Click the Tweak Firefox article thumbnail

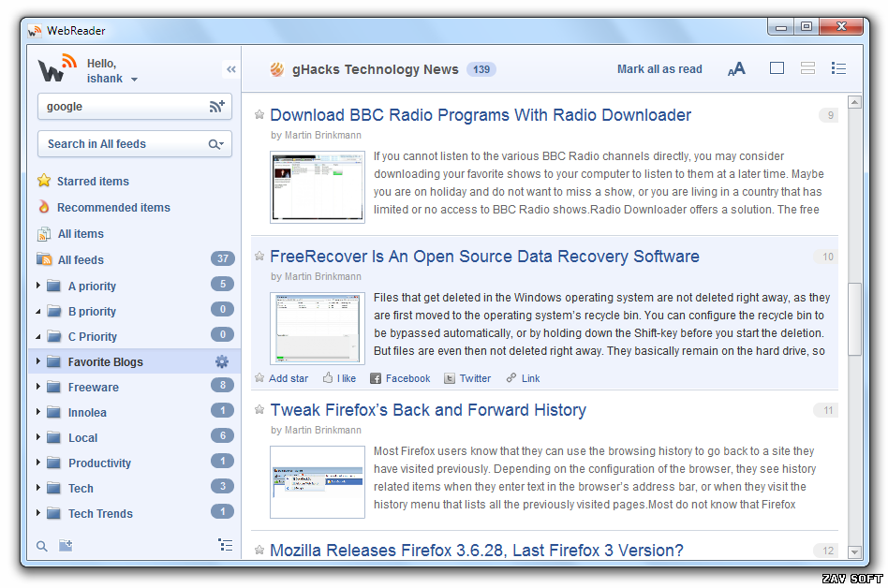(318, 482)
